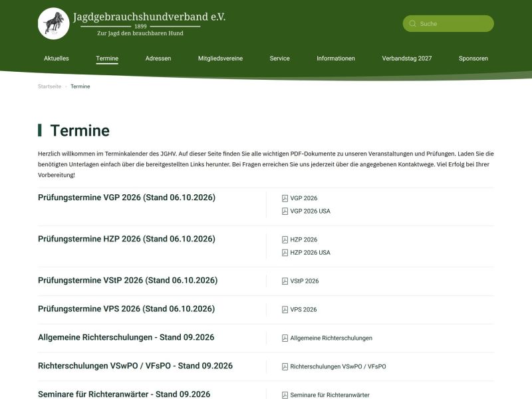Open the Aktuelles menu
The image size is (532, 399).
57,59
